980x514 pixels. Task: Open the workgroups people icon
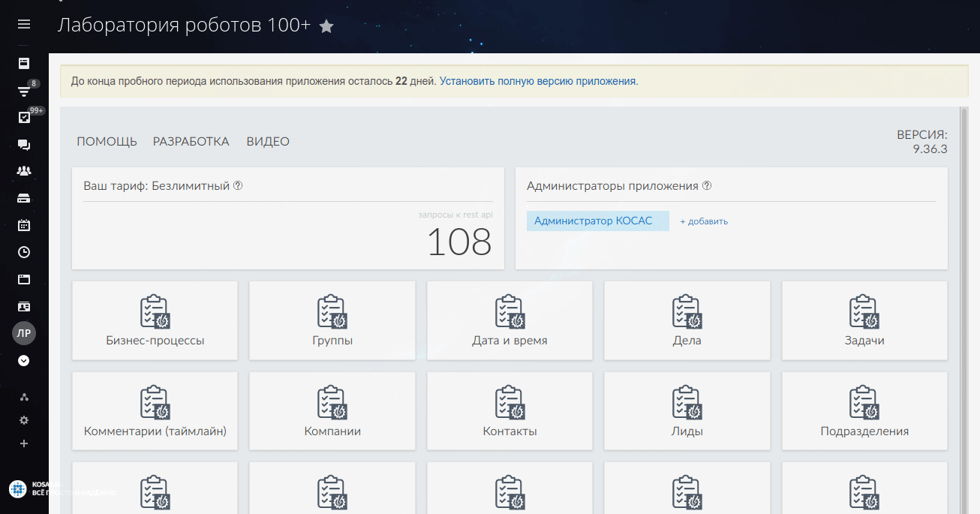[x=24, y=171]
